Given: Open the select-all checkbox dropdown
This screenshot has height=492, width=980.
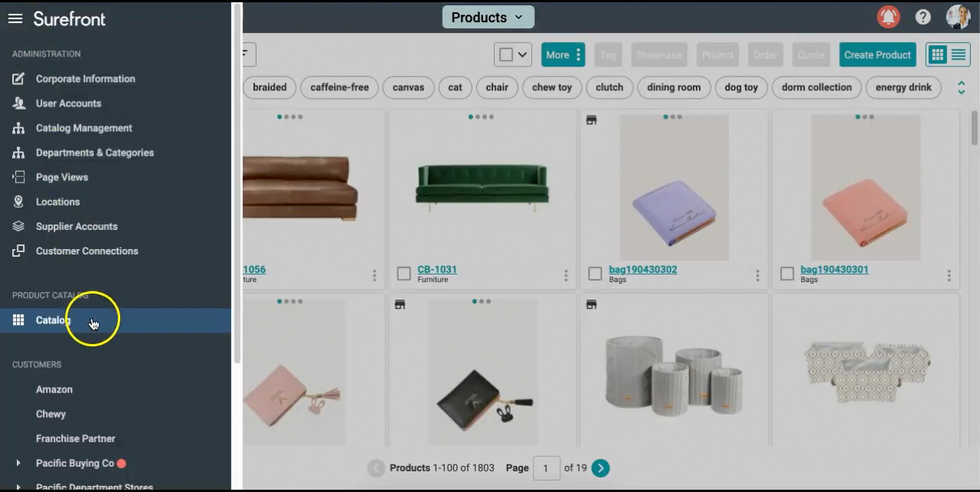Looking at the screenshot, I should pyautogui.click(x=522, y=54).
